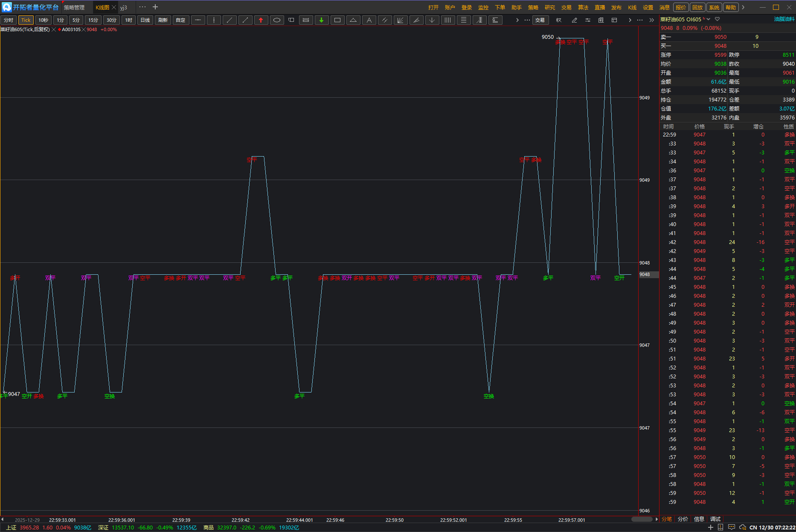Remove the A003105 indicator from chart

(84, 29)
